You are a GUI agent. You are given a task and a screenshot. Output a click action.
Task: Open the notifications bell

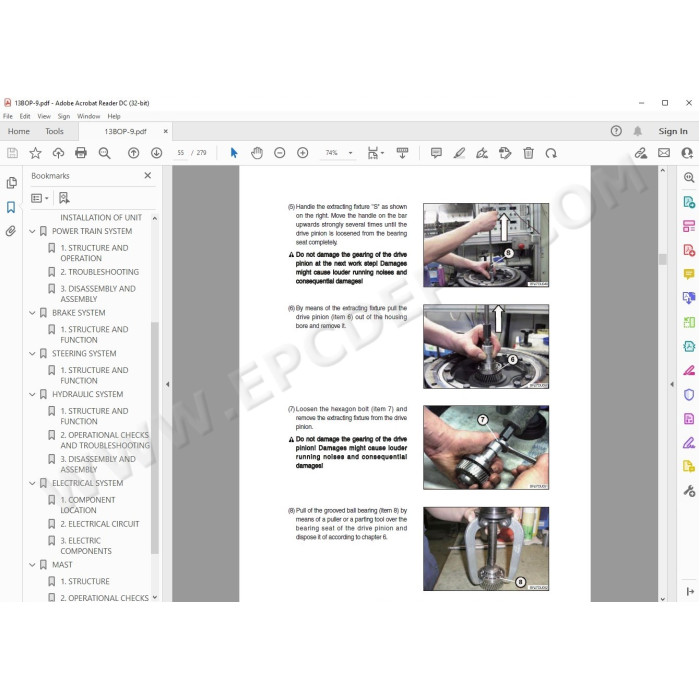[638, 131]
